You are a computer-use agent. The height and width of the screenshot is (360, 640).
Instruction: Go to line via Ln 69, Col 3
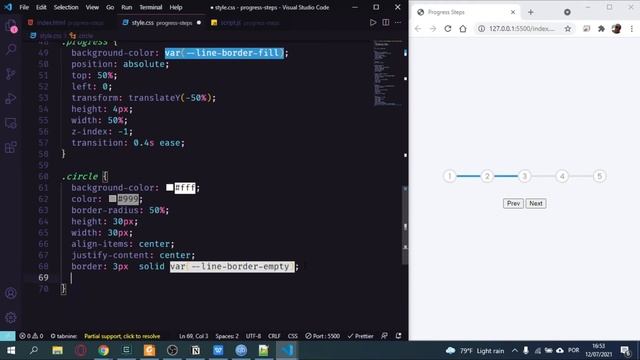coord(193,336)
